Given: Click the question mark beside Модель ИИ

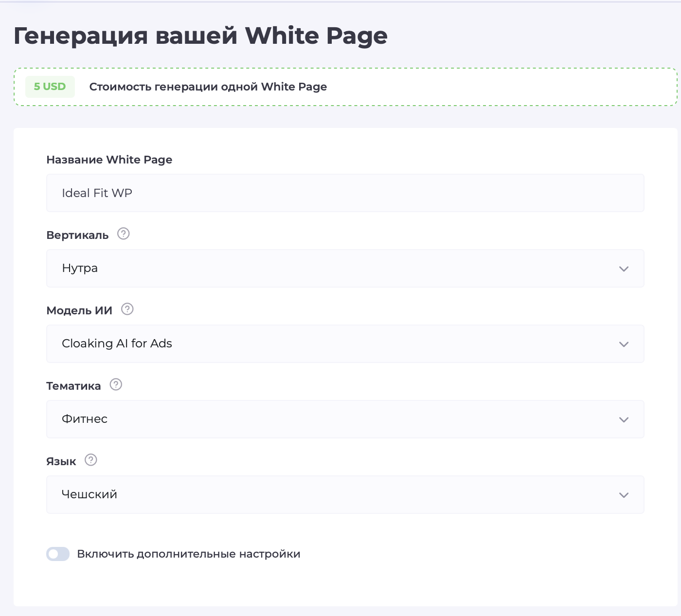Looking at the screenshot, I should [127, 309].
